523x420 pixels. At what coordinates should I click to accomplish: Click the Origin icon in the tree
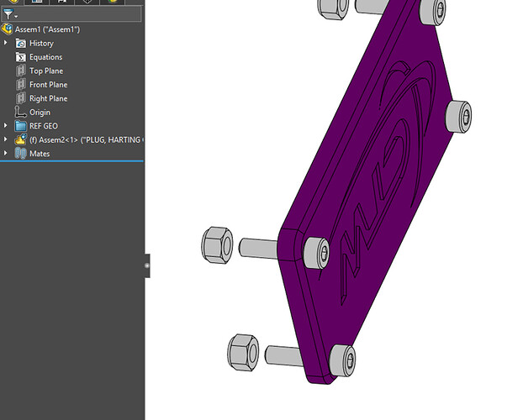(x=21, y=113)
